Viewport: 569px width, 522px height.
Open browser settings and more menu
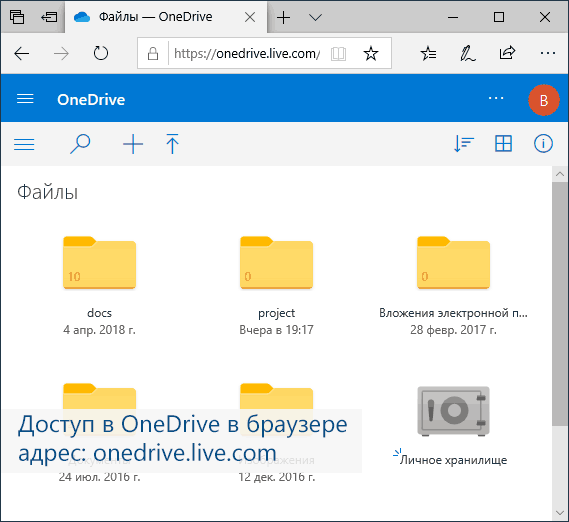point(547,53)
